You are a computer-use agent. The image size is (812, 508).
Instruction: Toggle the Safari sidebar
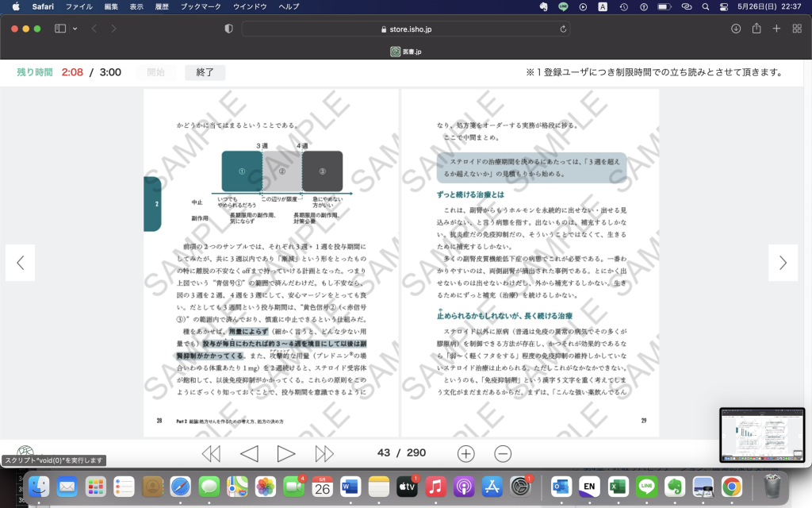[x=60, y=29]
